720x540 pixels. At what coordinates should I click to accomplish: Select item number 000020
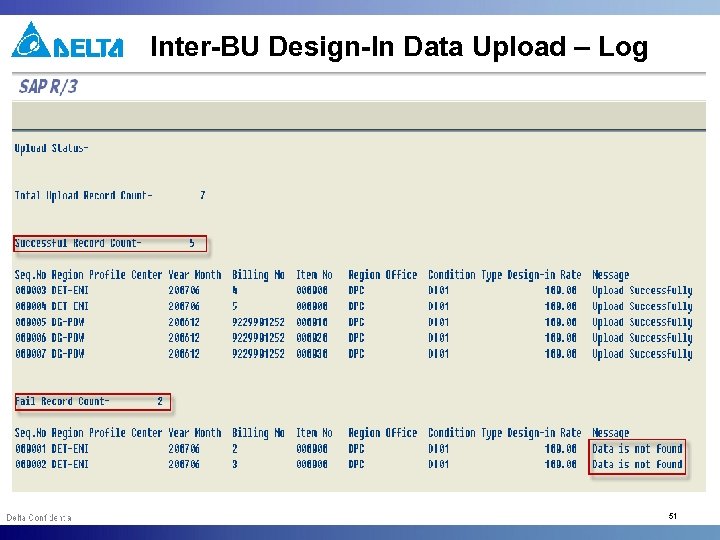(x=312, y=338)
